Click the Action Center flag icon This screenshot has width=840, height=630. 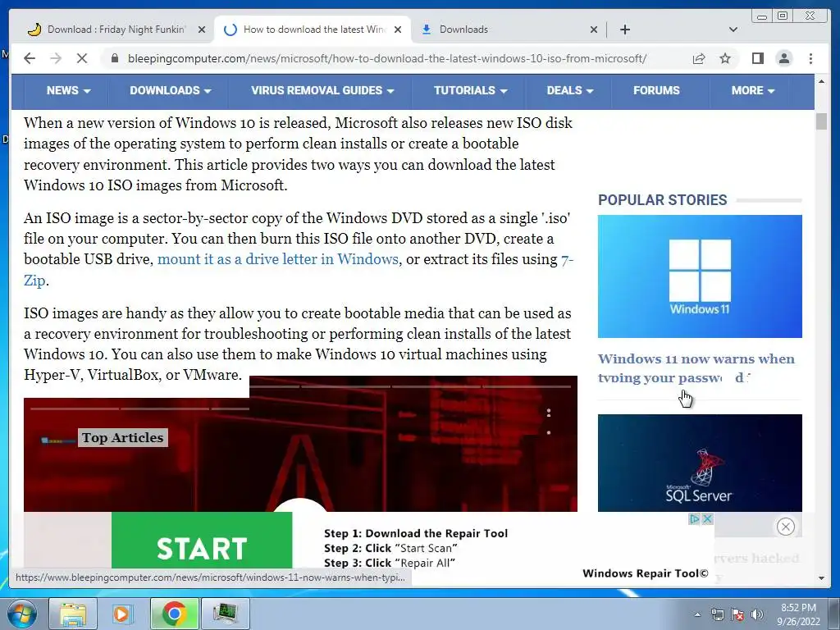click(737, 615)
